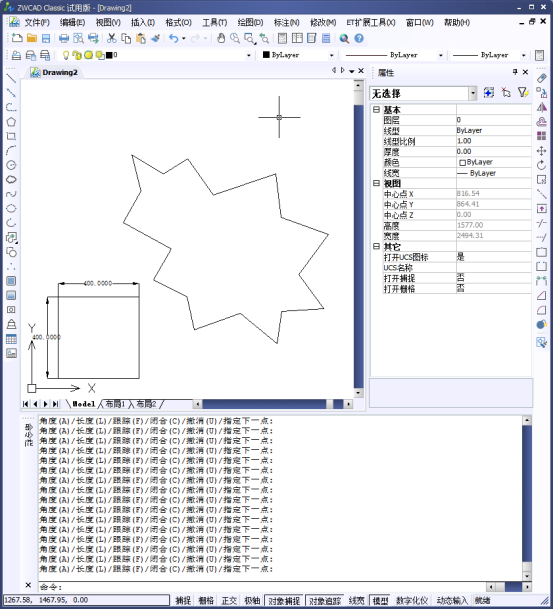This screenshot has width=554, height=610.
Task: Toggle 模型 model space button
Action: (380, 600)
